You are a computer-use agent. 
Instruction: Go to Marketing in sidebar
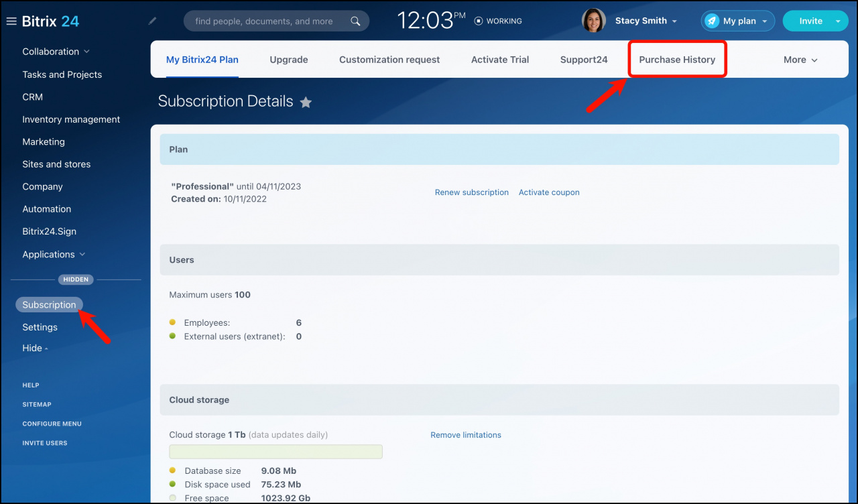click(44, 142)
